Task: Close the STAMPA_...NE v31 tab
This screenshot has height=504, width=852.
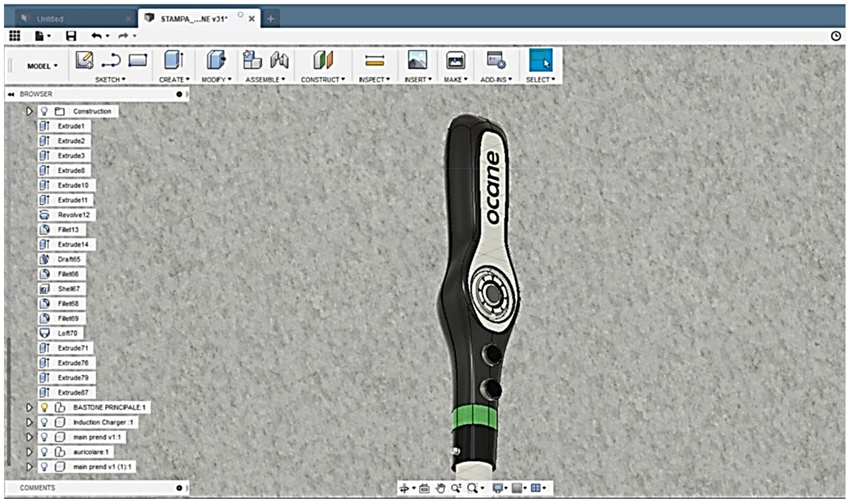Action: coord(251,19)
